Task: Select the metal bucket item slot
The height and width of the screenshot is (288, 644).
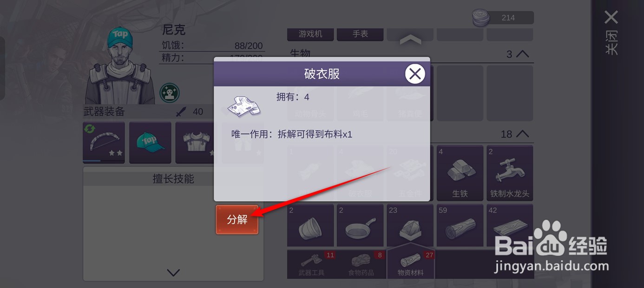Action: click(x=310, y=225)
